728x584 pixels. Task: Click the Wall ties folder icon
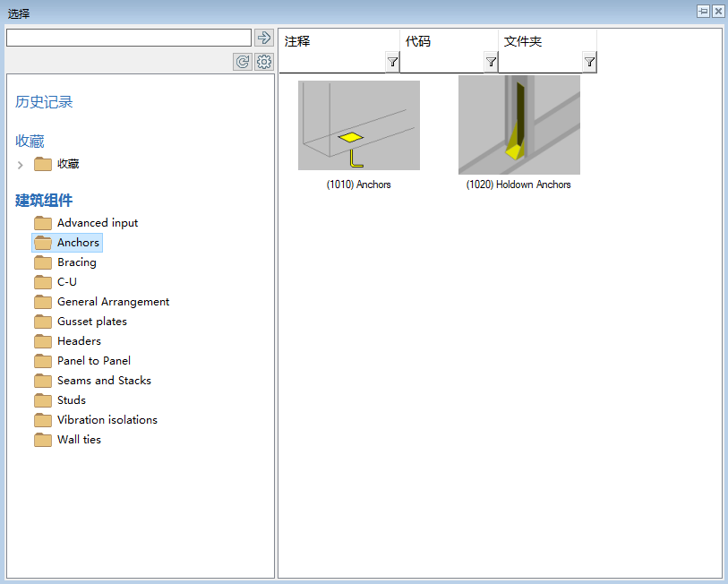point(43,440)
